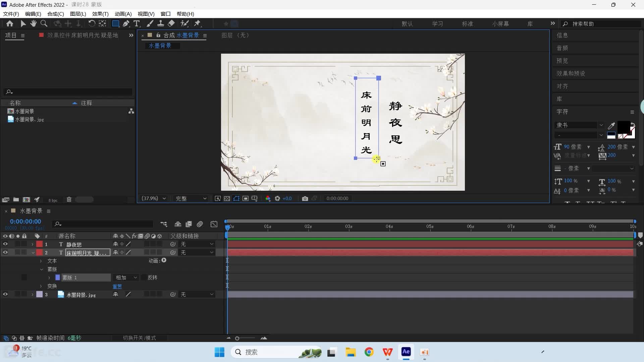
Task: Select the Roto Brush tool
Action: [x=184, y=23]
